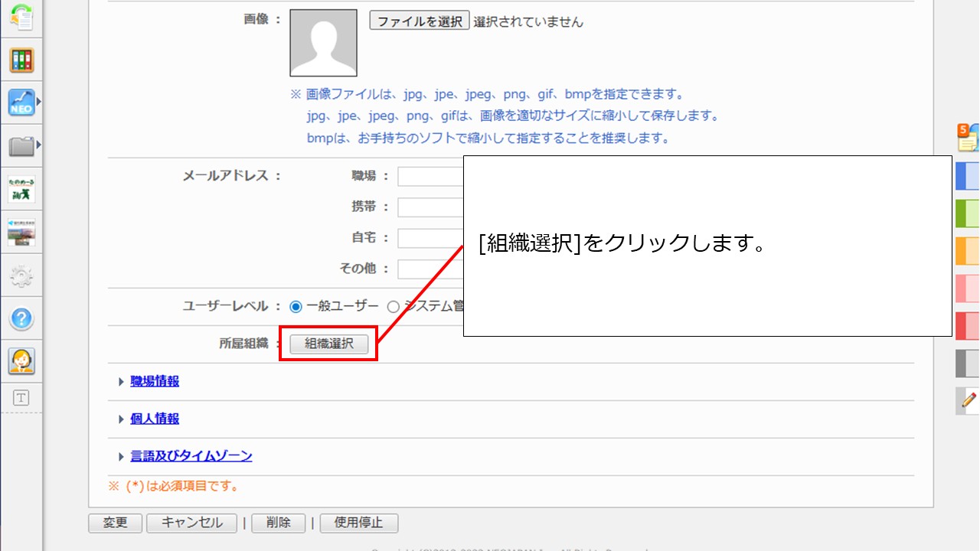Image resolution: width=980 pixels, height=551 pixels.
Task: Open the gray folder icon in sidebar
Action: tap(21, 145)
